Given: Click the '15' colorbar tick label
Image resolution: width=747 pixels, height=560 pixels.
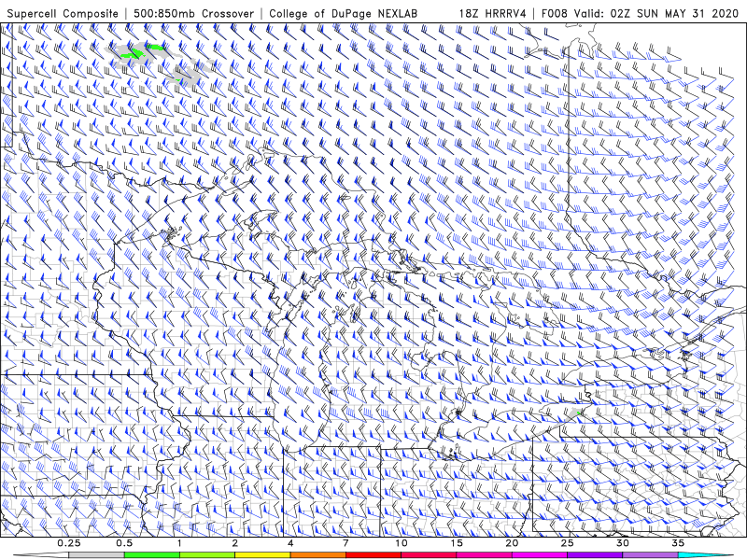Looking at the screenshot, I should click(x=457, y=543).
